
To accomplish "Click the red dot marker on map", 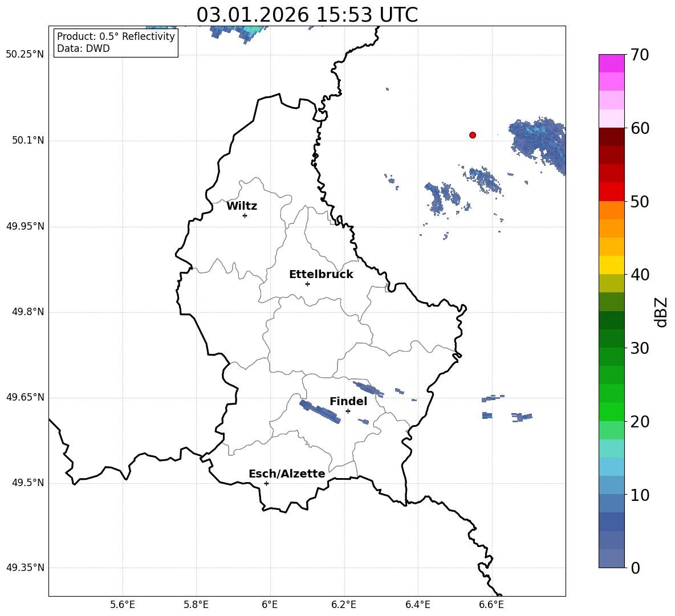I will [x=473, y=135].
